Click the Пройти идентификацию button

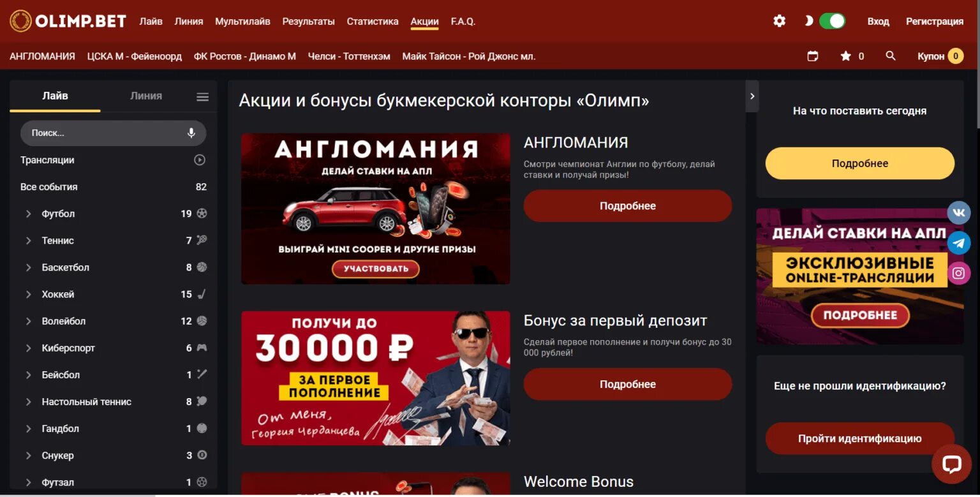click(x=860, y=438)
